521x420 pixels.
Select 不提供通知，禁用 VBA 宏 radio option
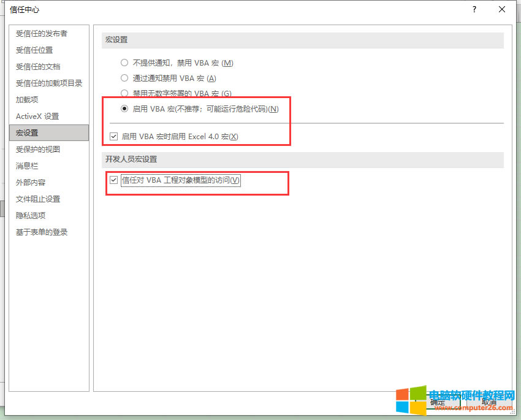click(x=124, y=63)
